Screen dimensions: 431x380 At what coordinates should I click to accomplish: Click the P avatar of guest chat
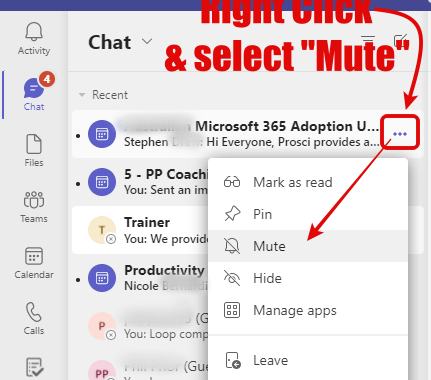[102, 326]
